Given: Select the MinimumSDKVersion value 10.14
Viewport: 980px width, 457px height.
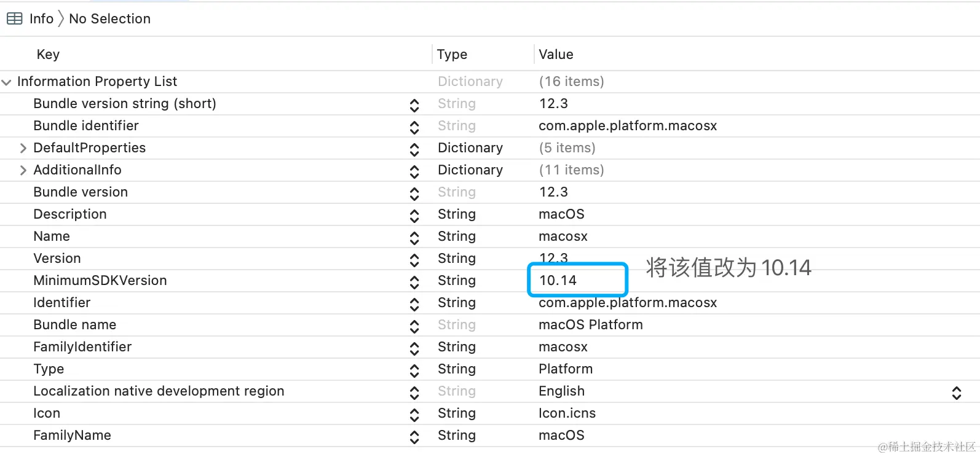Looking at the screenshot, I should pos(558,281).
